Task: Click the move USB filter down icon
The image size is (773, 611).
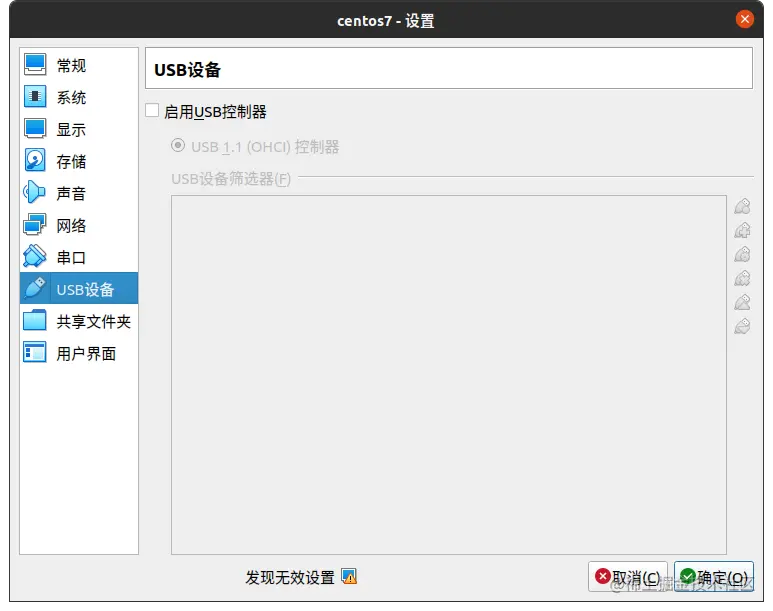Action: click(742, 326)
